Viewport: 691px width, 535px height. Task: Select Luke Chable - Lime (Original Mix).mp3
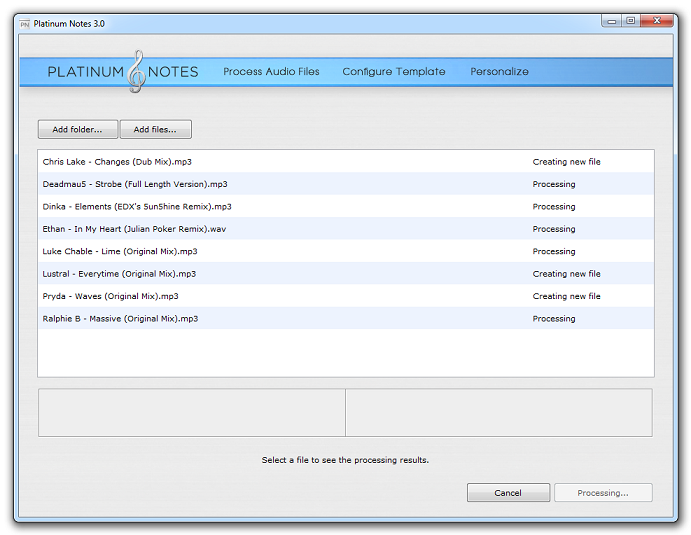pyautogui.click(x=120, y=252)
